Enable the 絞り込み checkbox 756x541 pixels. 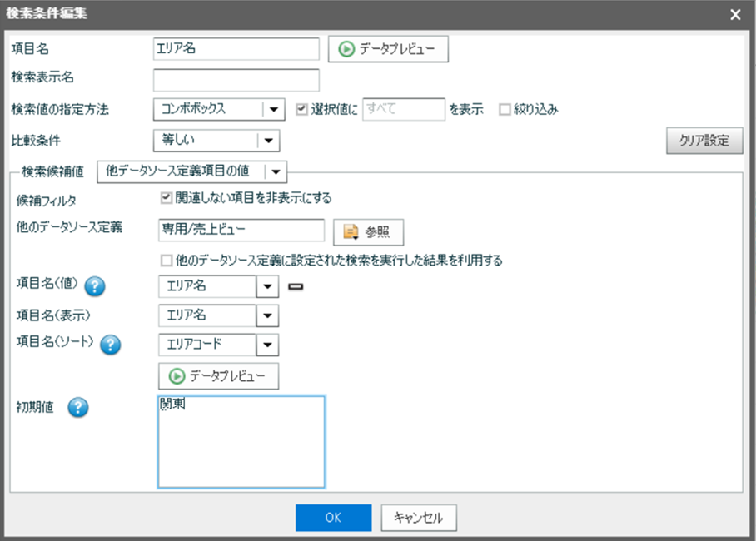(505, 109)
